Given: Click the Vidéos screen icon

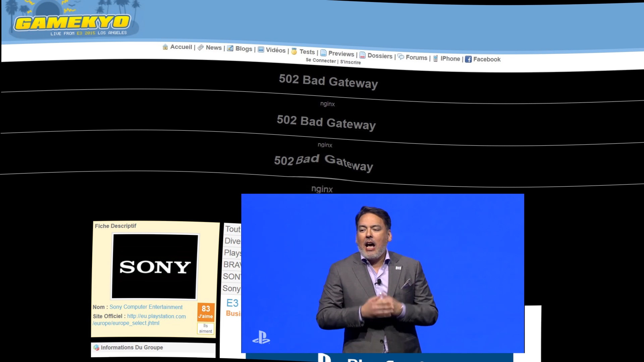Looking at the screenshot, I should [261, 50].
